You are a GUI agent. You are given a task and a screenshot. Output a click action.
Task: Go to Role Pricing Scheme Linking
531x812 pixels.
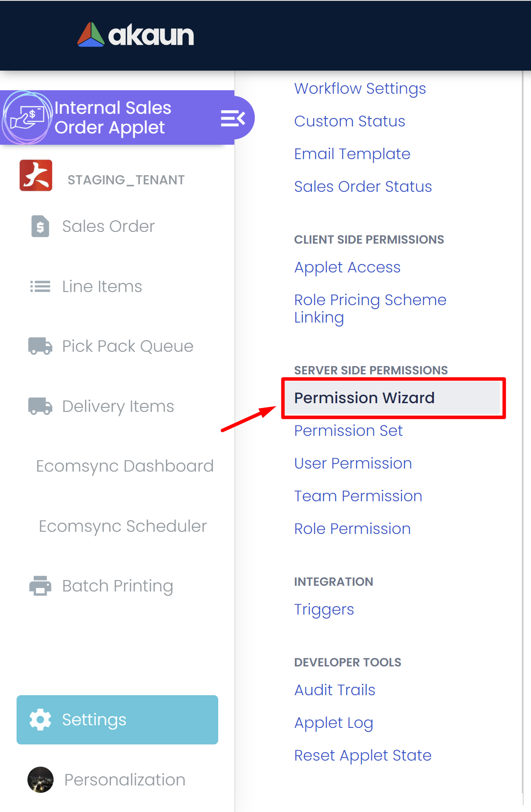370,309
